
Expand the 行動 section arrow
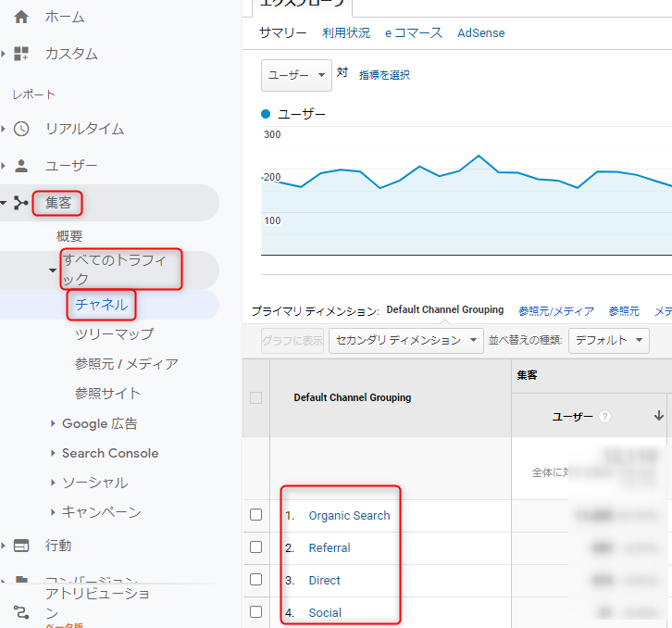point(4,546)
